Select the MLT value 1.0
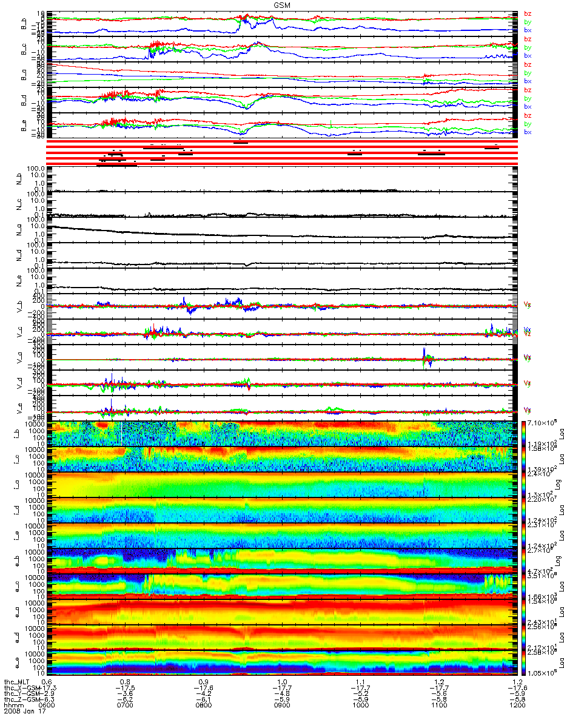The height and width of the screenshot is (728, 564). pos(281,682)
